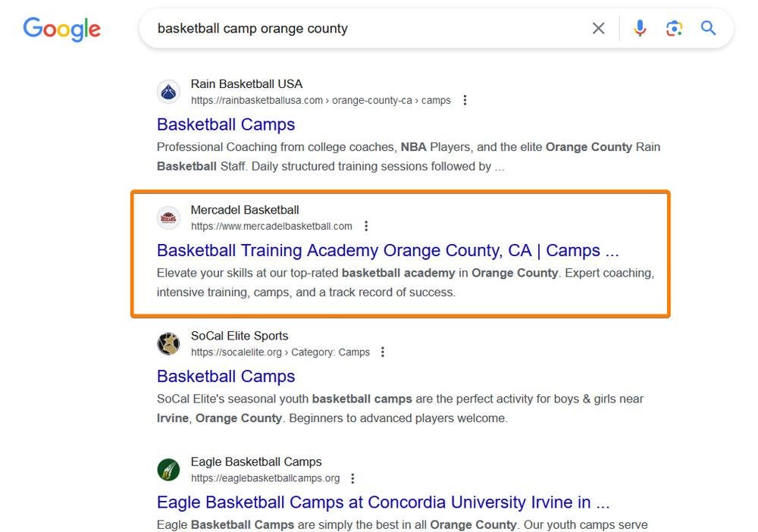
Task: Click the SoCal Elite Sports favicon
Action: 168,344
